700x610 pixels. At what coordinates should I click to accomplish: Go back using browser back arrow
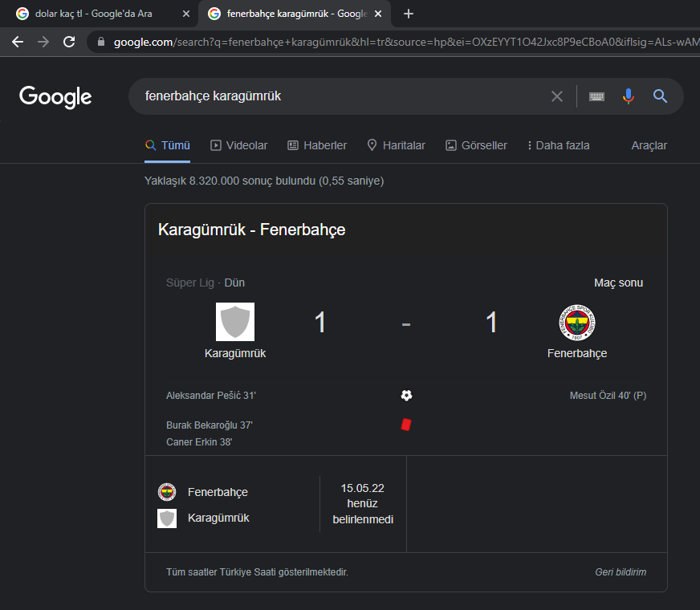tap(18, 42)
